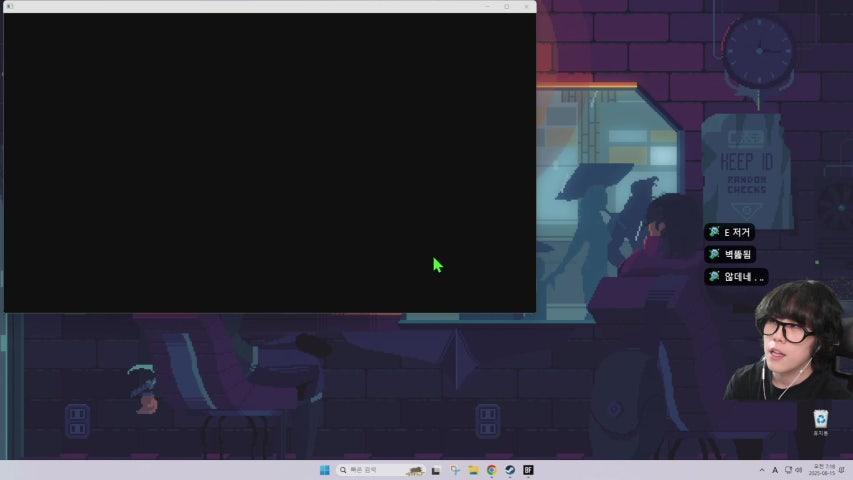Click the search highlight animal image in the search box
Image resolution: width=853 pixels, height=480 pixels.
click(415, 470)
